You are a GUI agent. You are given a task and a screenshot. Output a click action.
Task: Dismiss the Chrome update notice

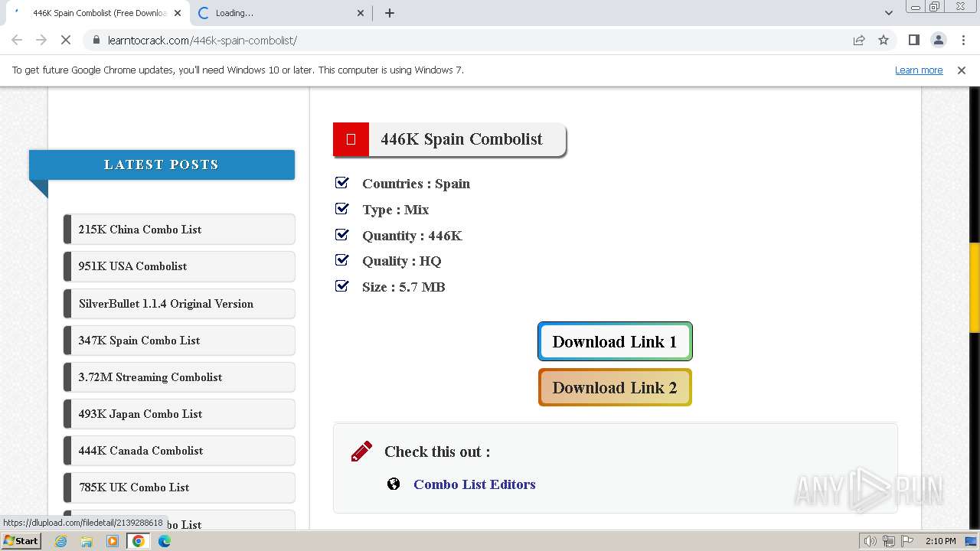pos(962,70)
